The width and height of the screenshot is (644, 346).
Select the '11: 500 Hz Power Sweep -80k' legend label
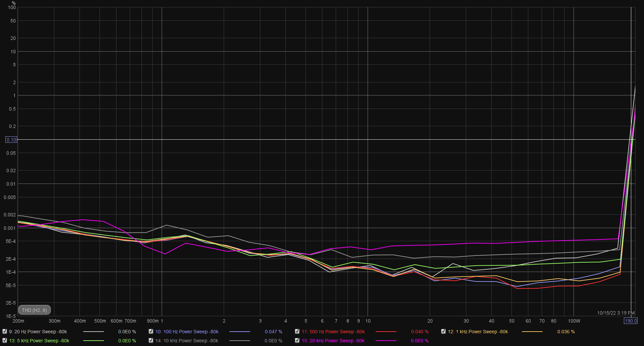(333, 332)
